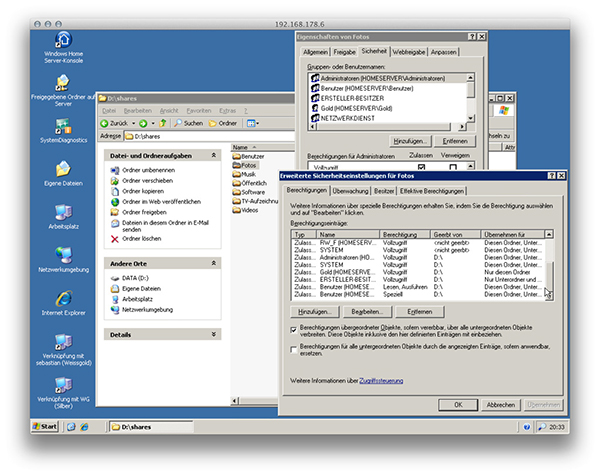Toggle inherit permissions from parent objects checkbox

click(x=293, y=327)
